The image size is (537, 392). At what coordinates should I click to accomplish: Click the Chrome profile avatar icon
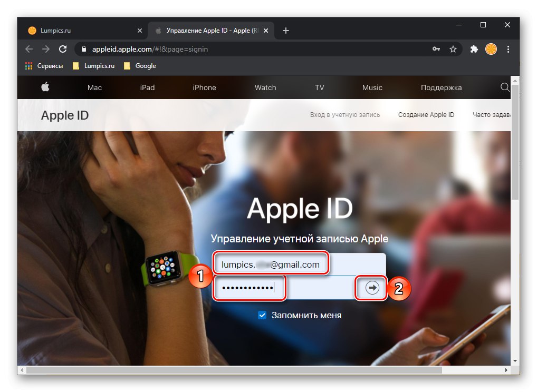(x=491, y=49)
